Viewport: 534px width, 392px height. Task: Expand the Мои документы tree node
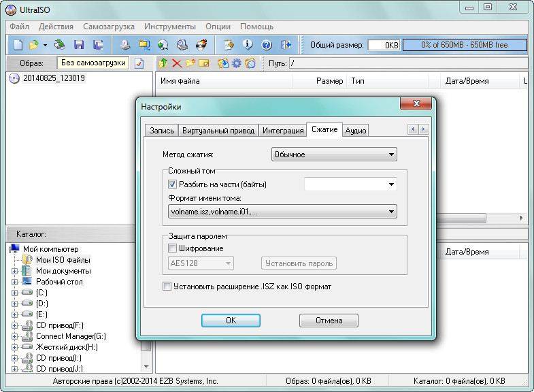[14, 272]
